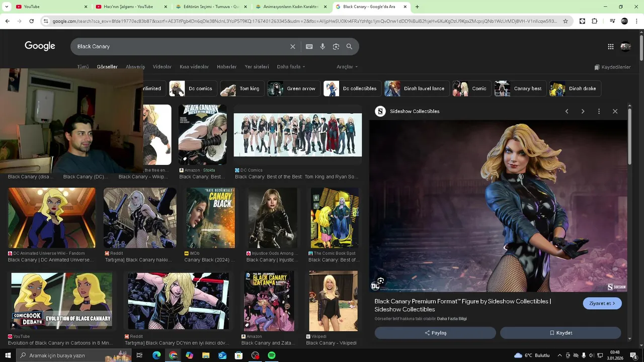Open the Chrome extensions puzzle icon
The height and width of the screenshot is (362, 644).
click(x=595, y=21)
